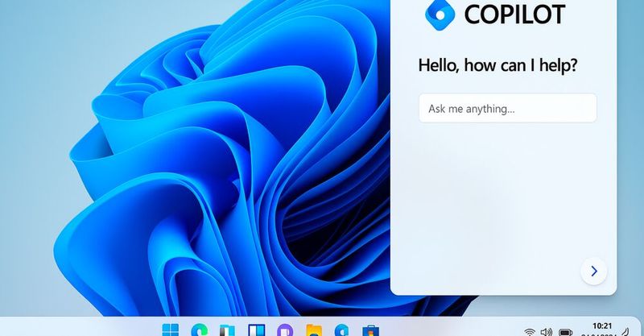Click the speaker volume icon
The width and height of the screenshot is (644, 336).
click(547, 332)
